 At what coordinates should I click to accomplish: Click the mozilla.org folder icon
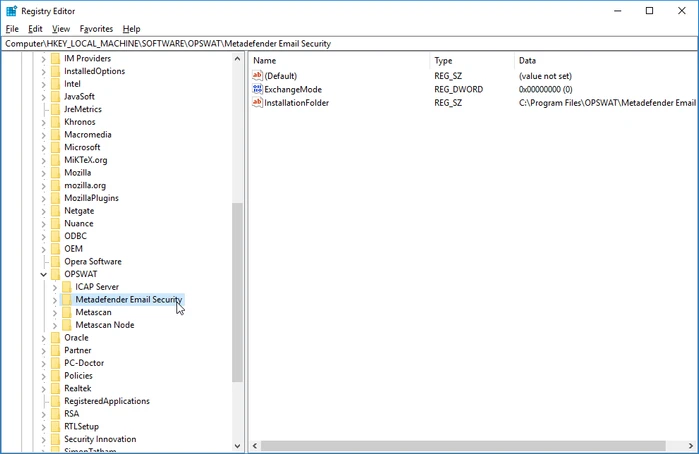tap(55, 186)
